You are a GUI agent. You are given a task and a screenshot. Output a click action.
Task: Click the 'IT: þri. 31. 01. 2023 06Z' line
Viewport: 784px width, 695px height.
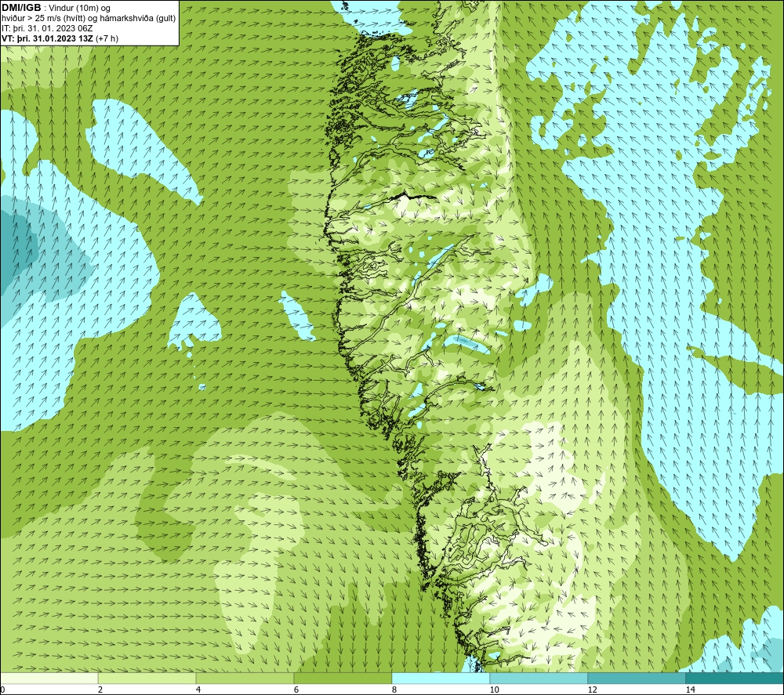click(47, 28)
